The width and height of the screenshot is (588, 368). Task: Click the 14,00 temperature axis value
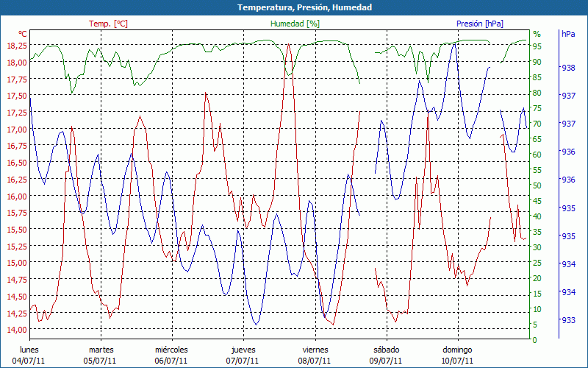17,330
